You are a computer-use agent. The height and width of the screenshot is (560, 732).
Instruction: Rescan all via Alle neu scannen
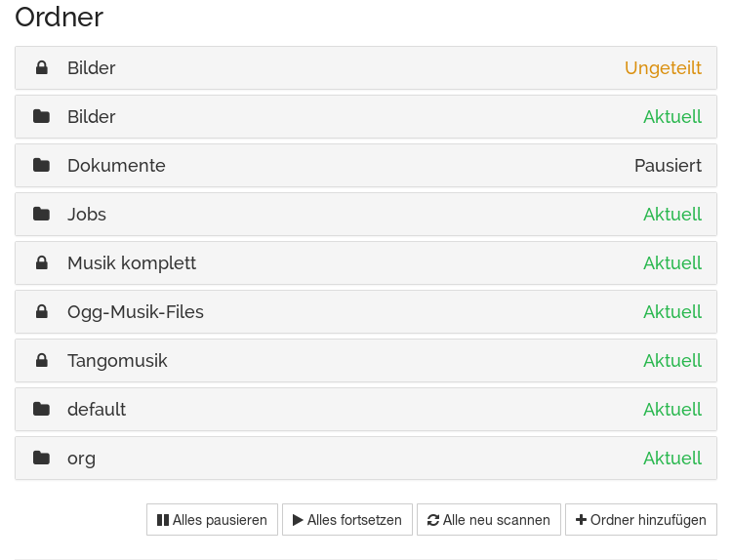489,519
